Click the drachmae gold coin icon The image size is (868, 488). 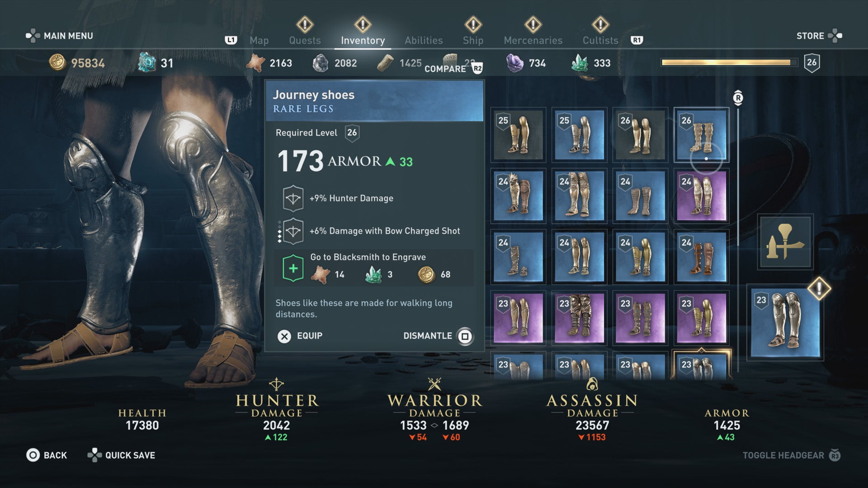tap(57, 62)
